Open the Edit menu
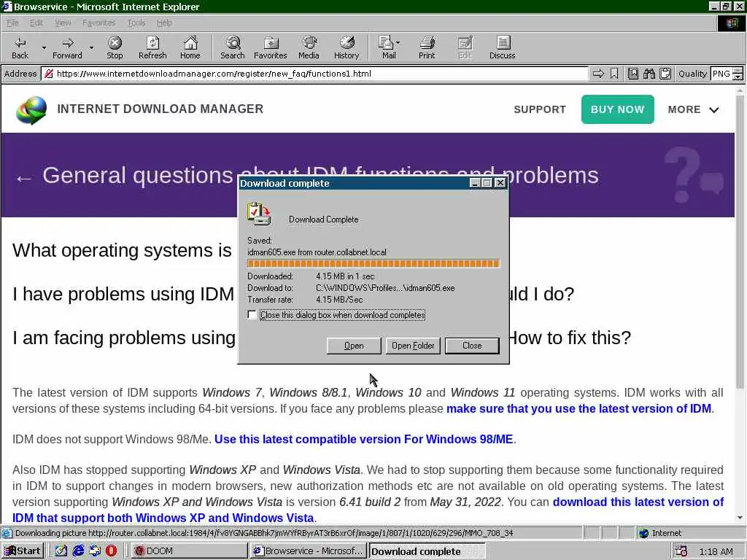This screenshot has width=747, height=560. tap(36, 23)
